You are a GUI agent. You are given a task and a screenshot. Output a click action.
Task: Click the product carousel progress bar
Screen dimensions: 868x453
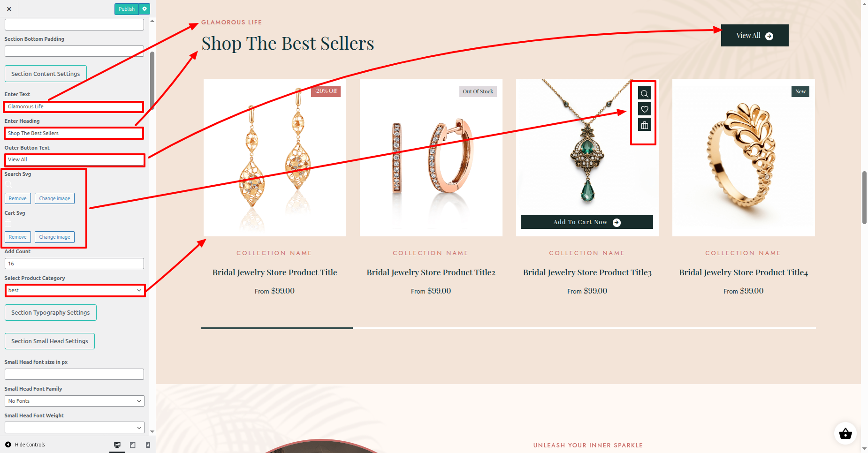coord(508,328)
